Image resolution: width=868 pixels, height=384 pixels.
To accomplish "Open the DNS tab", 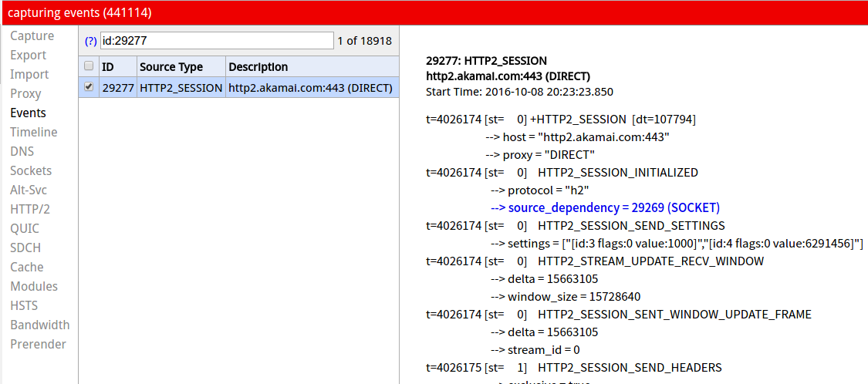I will tap(22, 152).
